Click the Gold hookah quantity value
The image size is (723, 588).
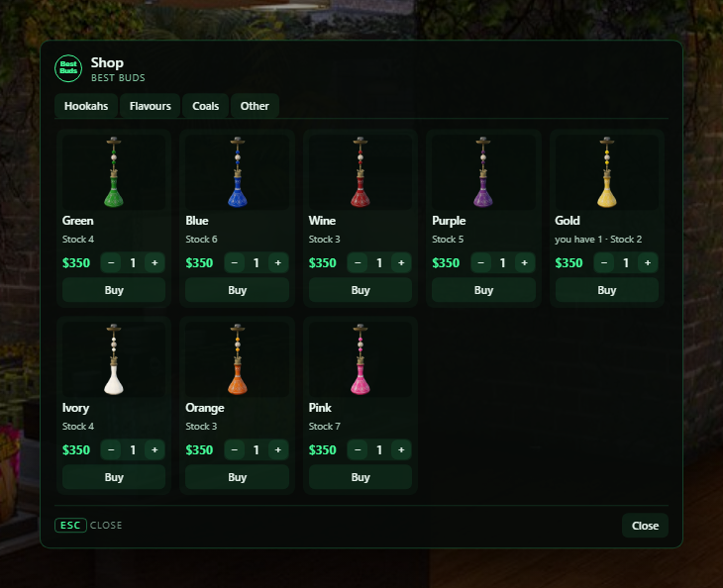626,263
